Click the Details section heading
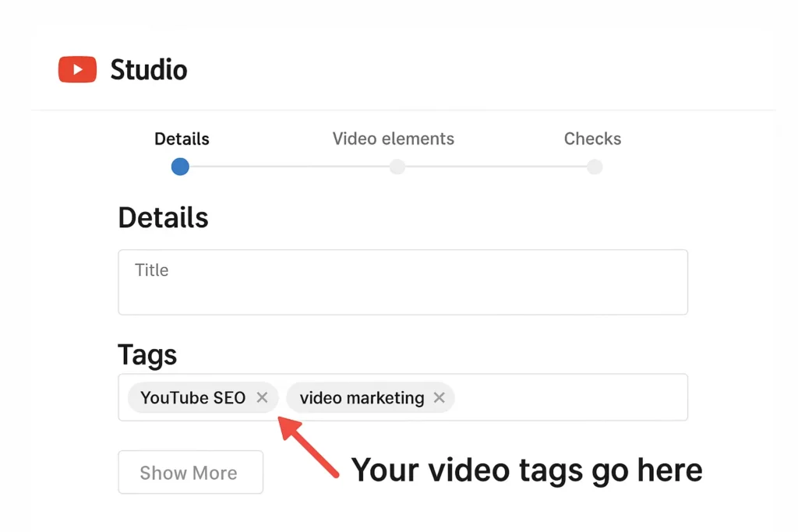798x532 pixels. [164, 217]
